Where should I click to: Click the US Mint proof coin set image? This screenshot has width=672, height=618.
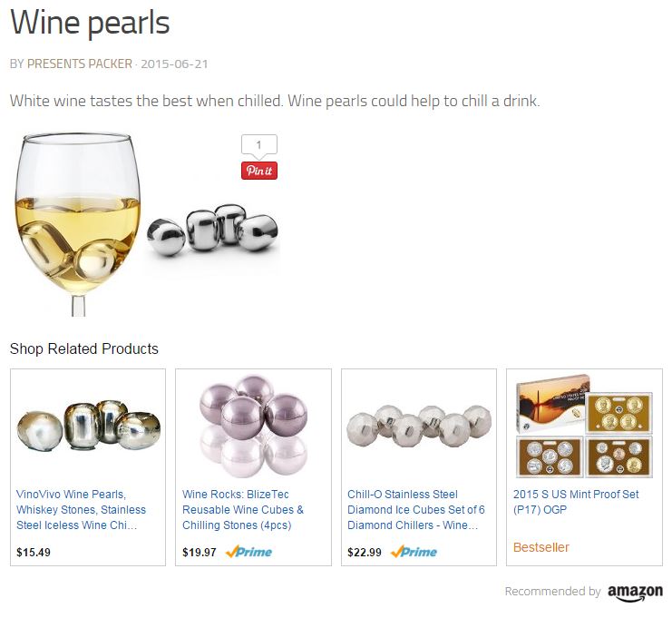585,426
